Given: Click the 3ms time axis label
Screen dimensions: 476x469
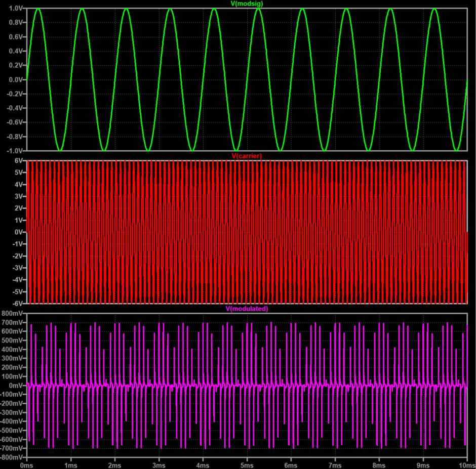Looking at the screenshot, I should pyautogui.click(x=159, y=465).
